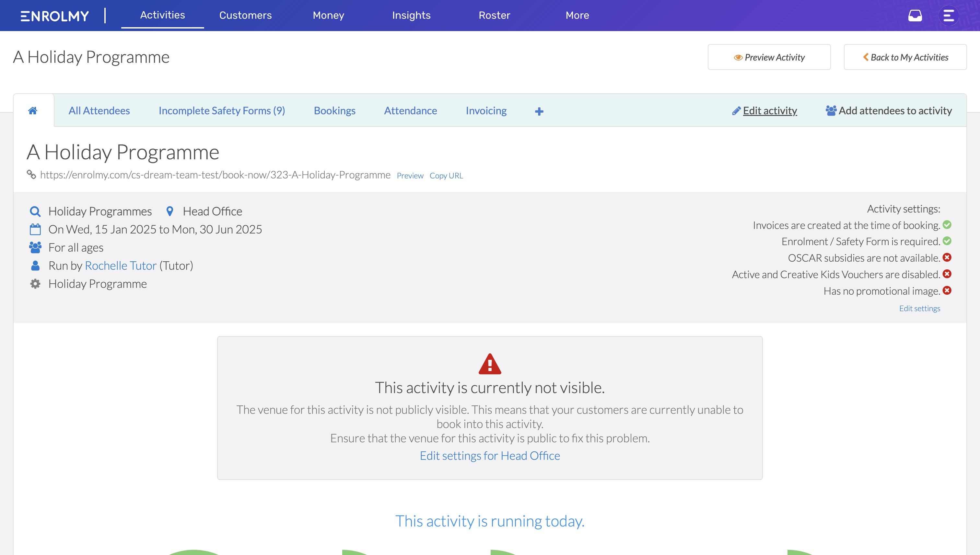The height and width of the screenshot is (555, 980).
Task: Click the Copy URL link
Action: 446,176
